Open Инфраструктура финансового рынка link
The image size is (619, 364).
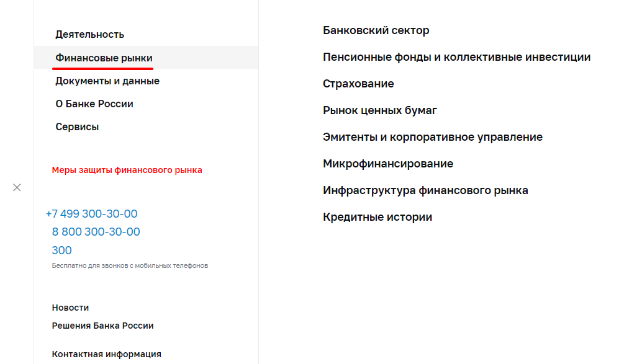(425, 190)
